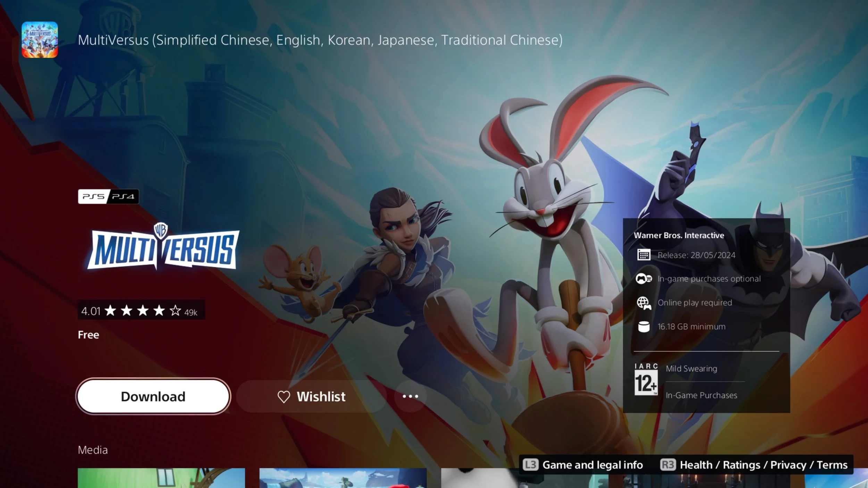
Task: Open the second media thumbnail with waterfall
Action: tap(343, 478)
